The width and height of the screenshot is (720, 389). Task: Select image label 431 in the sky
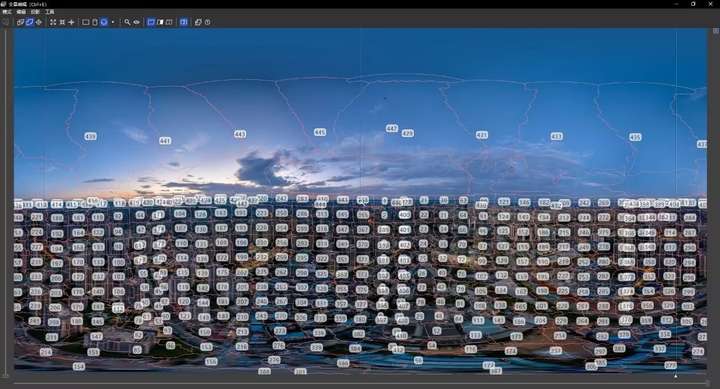[x=482, y=135]
